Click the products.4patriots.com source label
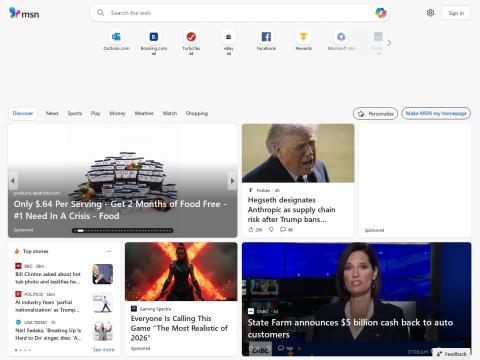This screenshot has width=480, height=360. click(x=37, y=193)
